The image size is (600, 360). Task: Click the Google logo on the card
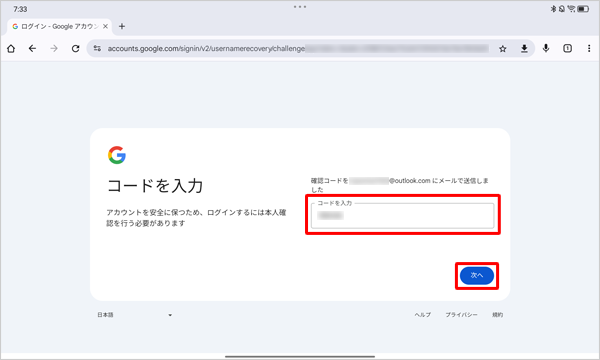pyautogui.click(x=117, y=155)
